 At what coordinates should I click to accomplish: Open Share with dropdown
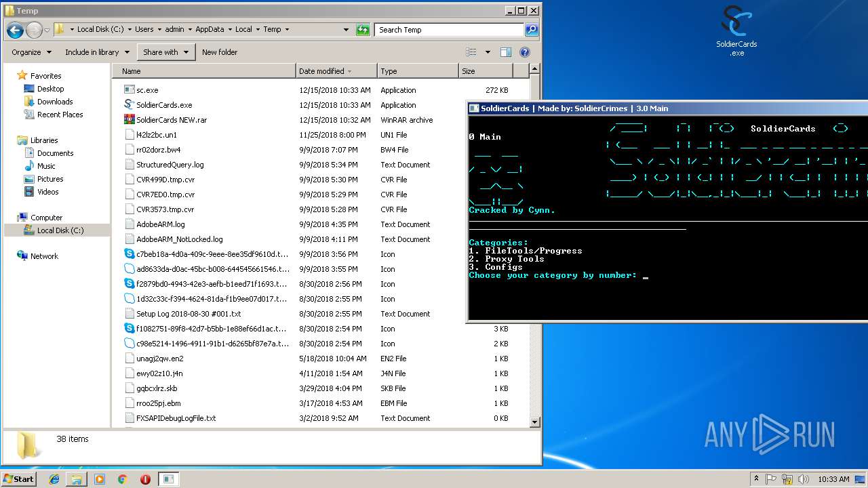[166, 52]
